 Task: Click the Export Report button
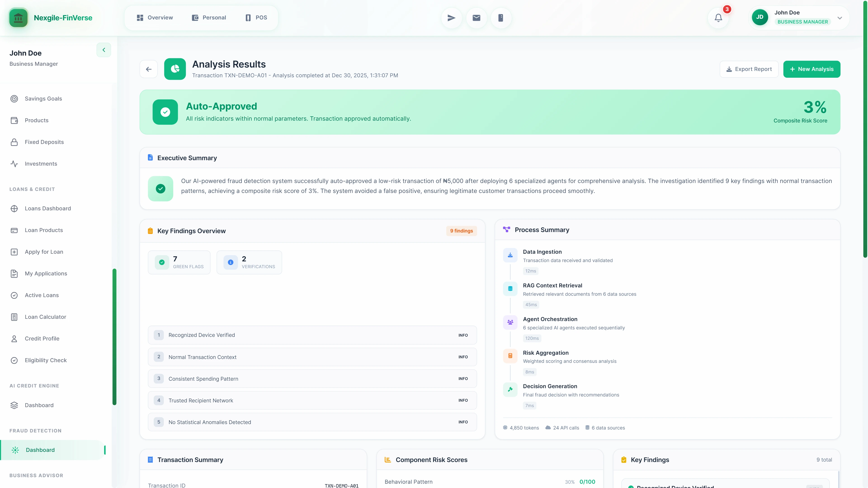749,69
